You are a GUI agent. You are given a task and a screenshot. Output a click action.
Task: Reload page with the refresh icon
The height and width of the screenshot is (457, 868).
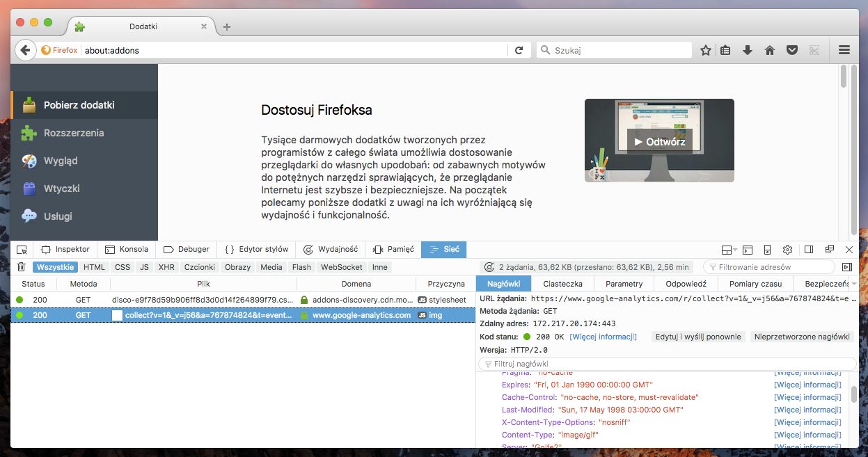point(519,50)
